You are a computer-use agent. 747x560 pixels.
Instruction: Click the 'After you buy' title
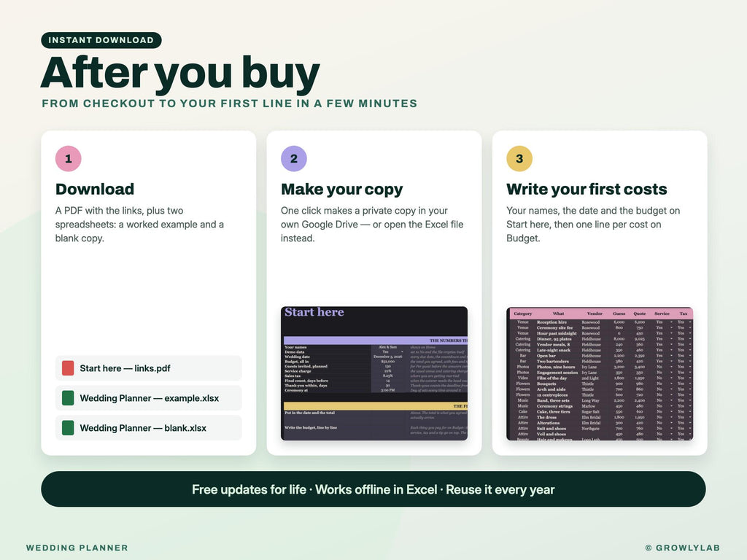click(x=180, y=74)
